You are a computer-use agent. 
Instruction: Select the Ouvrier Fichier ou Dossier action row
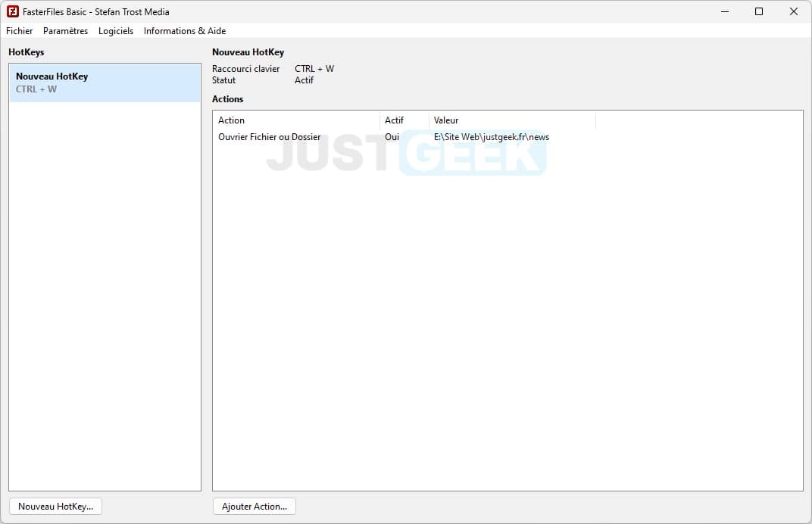pos(407,137)
